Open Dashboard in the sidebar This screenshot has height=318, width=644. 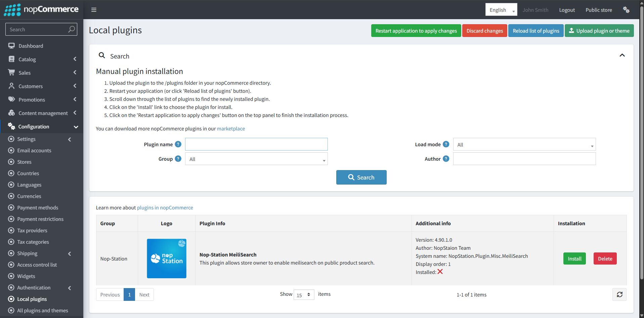[x=31, y=46]
